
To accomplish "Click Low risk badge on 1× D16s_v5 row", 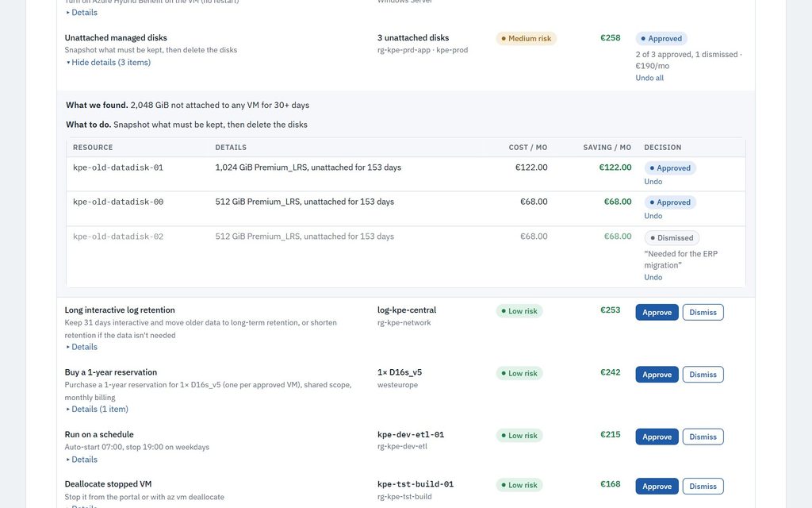I will click(519, 373).
